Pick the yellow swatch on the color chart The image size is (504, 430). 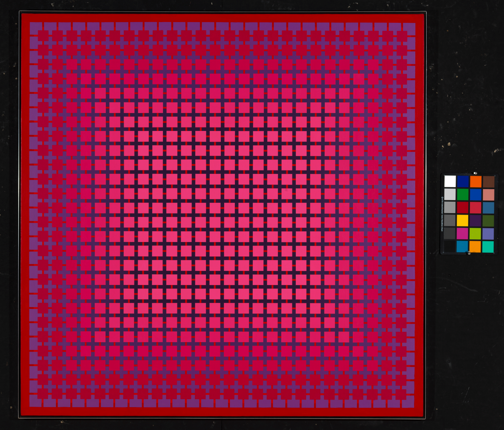tap(463, 220)
